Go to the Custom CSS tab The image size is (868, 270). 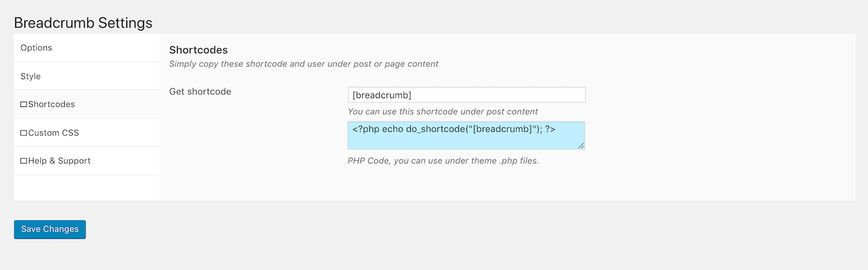(x=53, y=133)
